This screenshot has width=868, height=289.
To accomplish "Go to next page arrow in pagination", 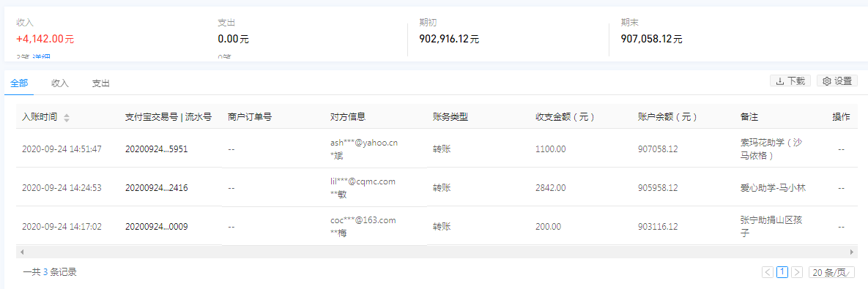I will pos(797,272).
